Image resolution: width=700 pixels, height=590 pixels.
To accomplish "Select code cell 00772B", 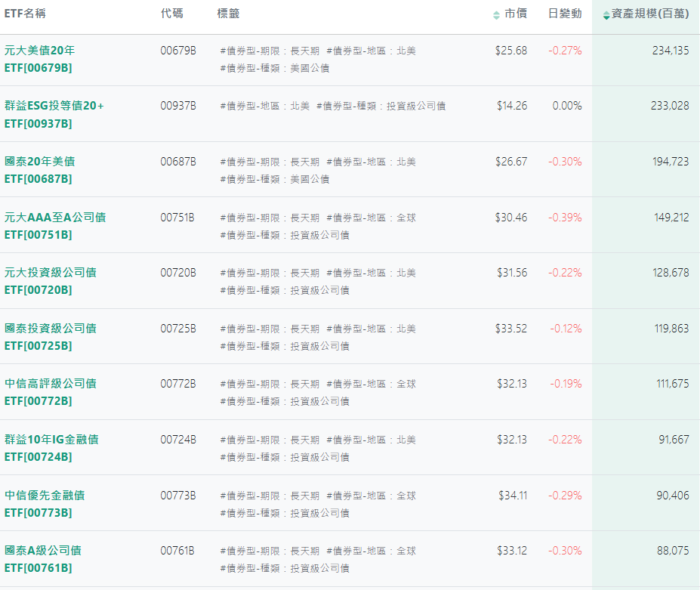I will pos(178,384).
